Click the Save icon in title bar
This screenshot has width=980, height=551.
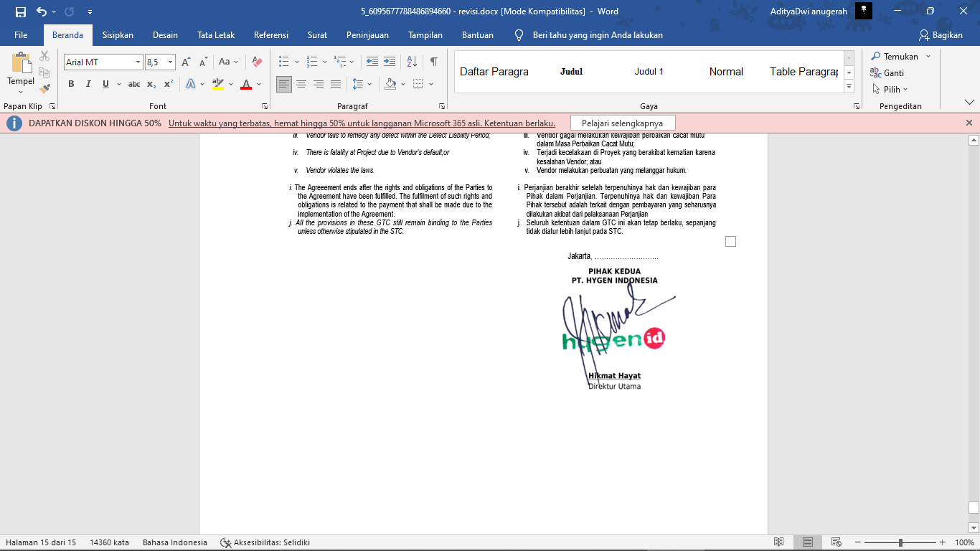coord(20,11)
